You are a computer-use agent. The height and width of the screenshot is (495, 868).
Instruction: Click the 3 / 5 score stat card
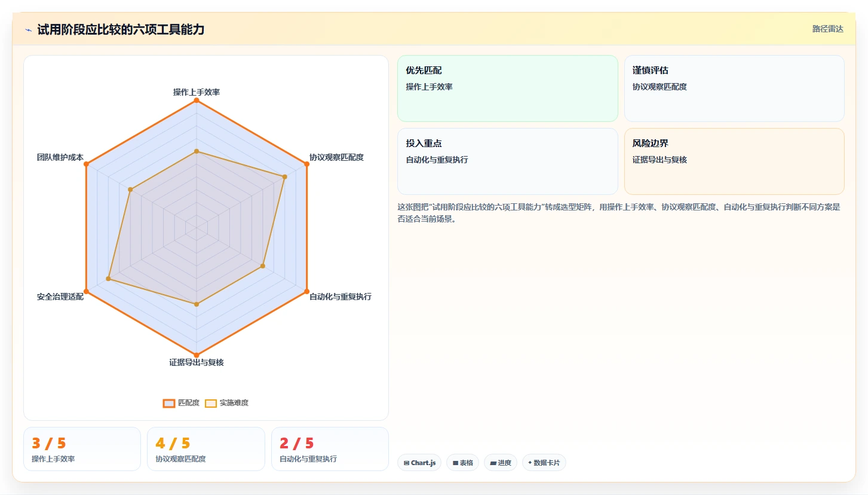[82, 449]
